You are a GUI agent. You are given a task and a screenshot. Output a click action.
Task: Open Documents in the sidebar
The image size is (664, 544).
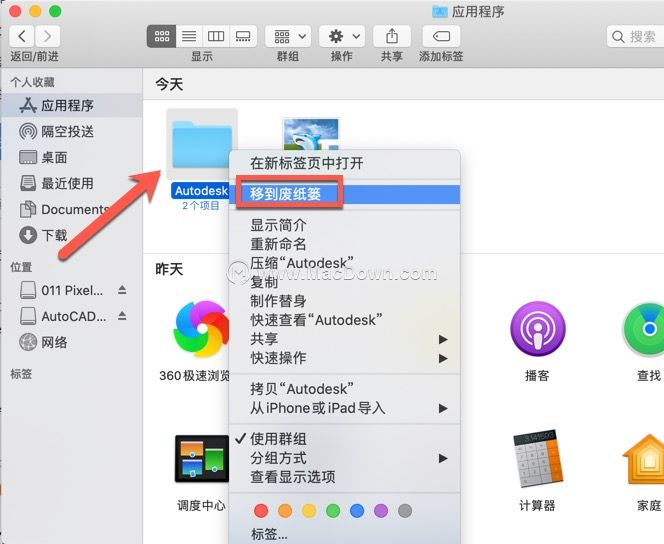[x=72, y=210]
